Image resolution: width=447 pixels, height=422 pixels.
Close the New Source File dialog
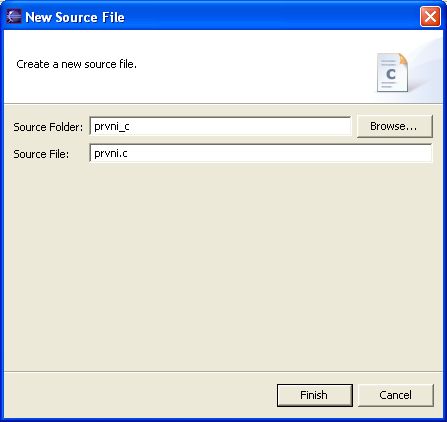(x=430, y=16)
